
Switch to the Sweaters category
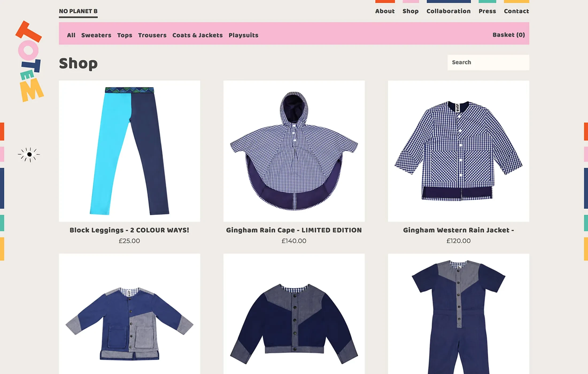[x=96, y=35]
